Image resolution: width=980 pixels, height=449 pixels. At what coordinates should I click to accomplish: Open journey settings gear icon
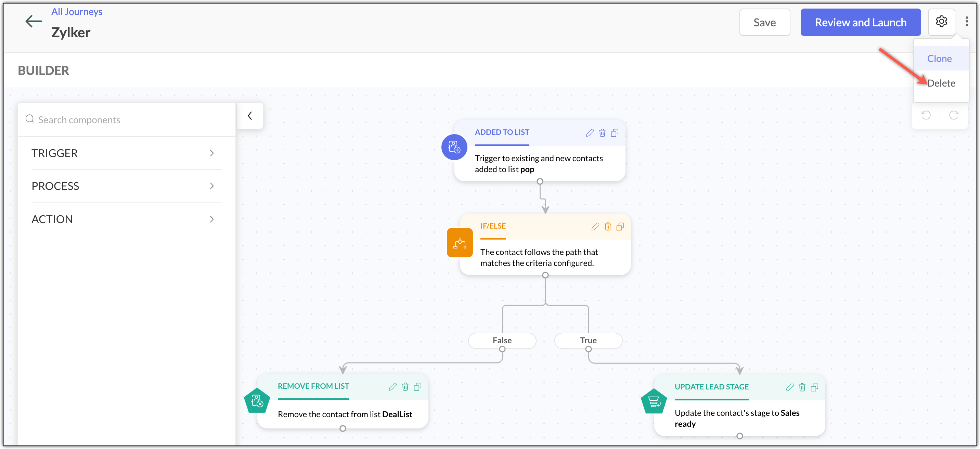coord(941,22)
